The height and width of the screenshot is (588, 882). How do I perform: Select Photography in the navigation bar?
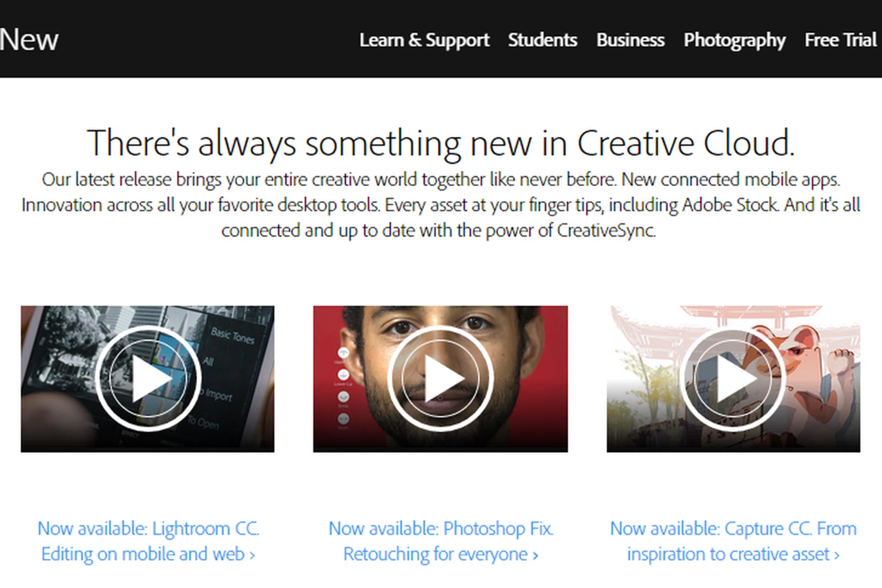pos(734,40)
